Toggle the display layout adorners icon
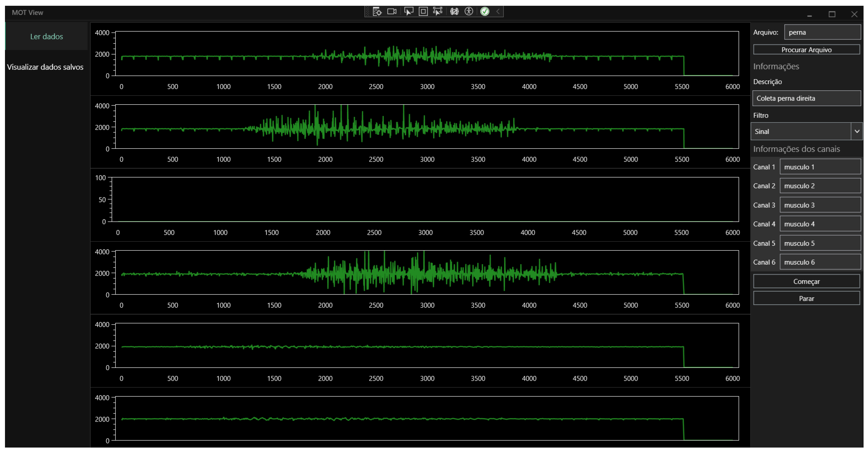Screen dimensions: 868x452 pos(423,12)
